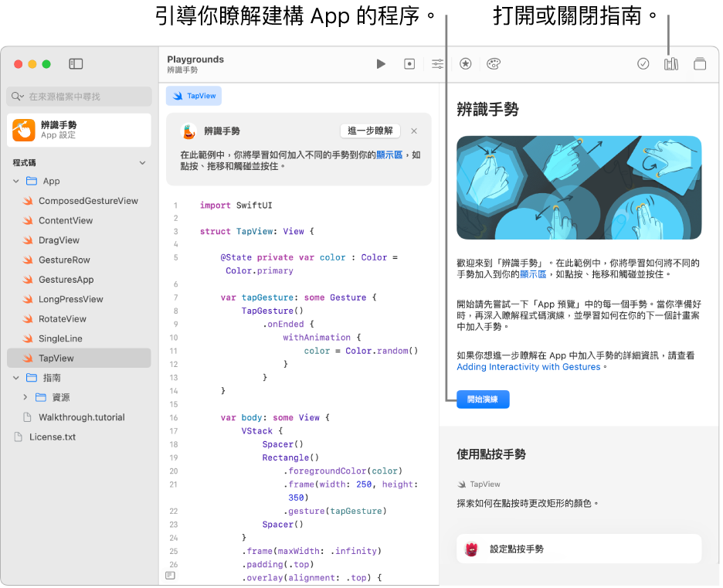
Task: Click the App folder label
Action: (51, 182)
